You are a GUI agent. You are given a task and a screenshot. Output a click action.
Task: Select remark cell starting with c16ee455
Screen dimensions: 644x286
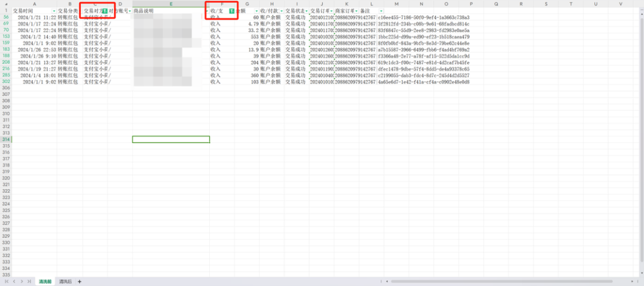click(x=423, y=18)
